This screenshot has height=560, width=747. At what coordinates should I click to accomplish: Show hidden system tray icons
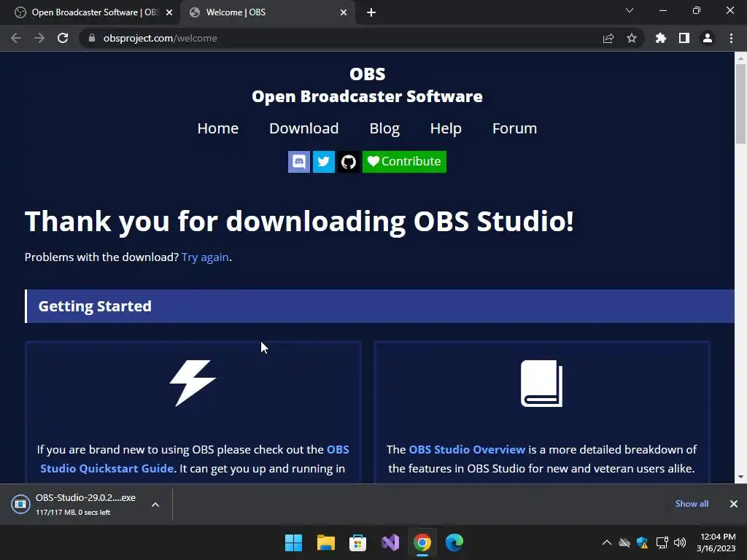point(606,542)
